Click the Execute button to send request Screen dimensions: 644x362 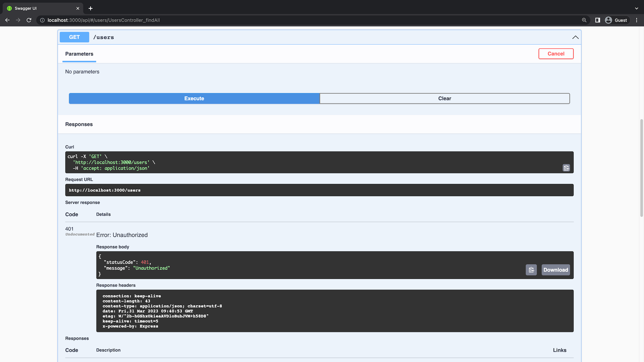click(194, 98)
